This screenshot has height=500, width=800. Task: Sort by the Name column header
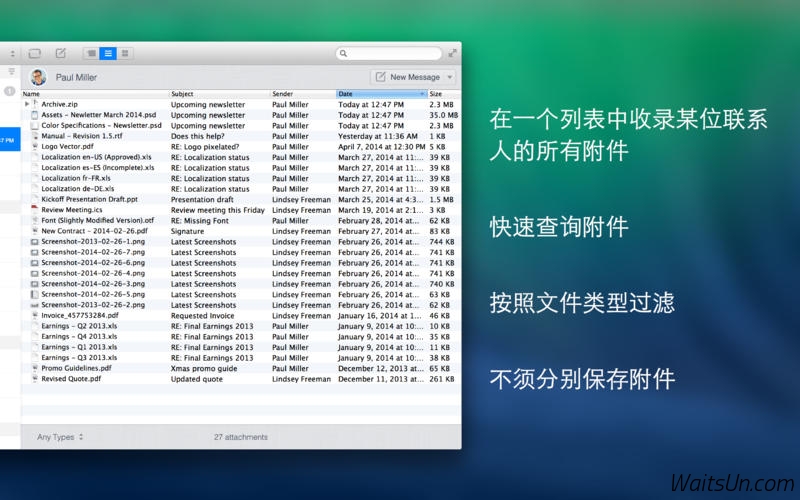[x=95, y=94]
